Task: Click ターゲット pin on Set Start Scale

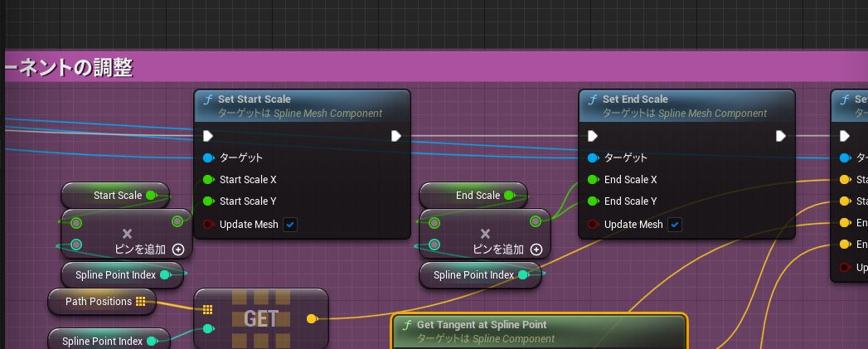Action: 208,158
